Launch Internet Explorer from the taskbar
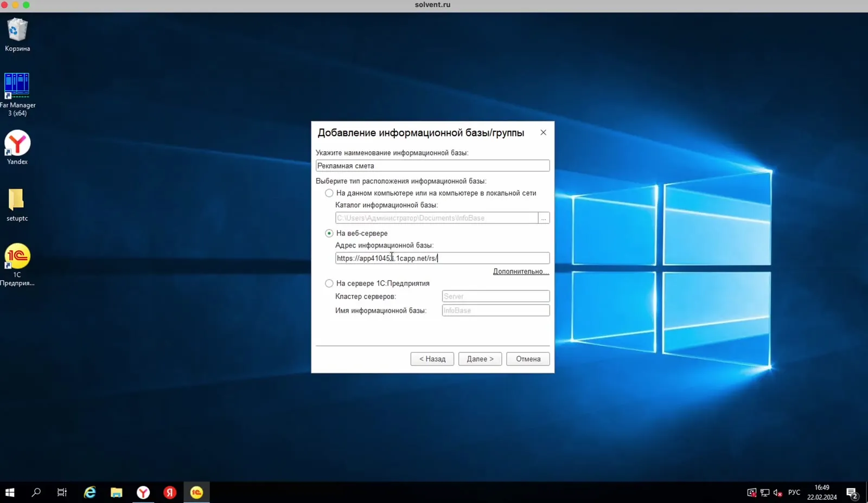The height and width of the screenshot is (503, 868). click(90, 492)
